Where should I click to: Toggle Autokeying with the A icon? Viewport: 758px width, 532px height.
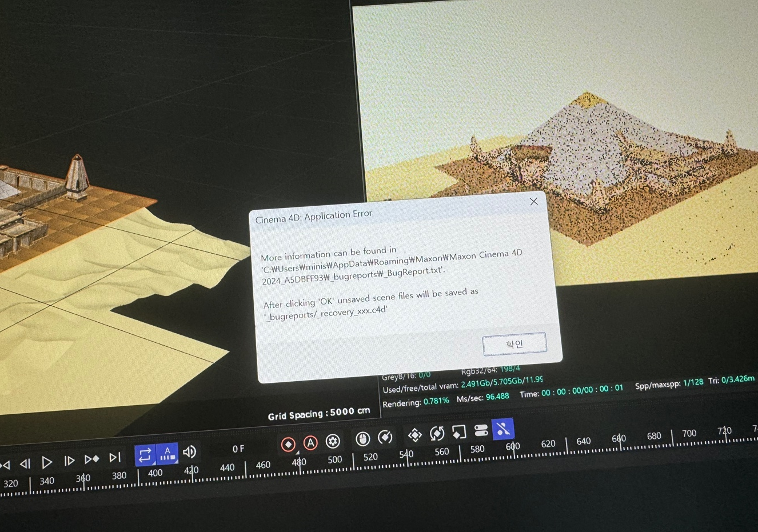click(310, 442)
